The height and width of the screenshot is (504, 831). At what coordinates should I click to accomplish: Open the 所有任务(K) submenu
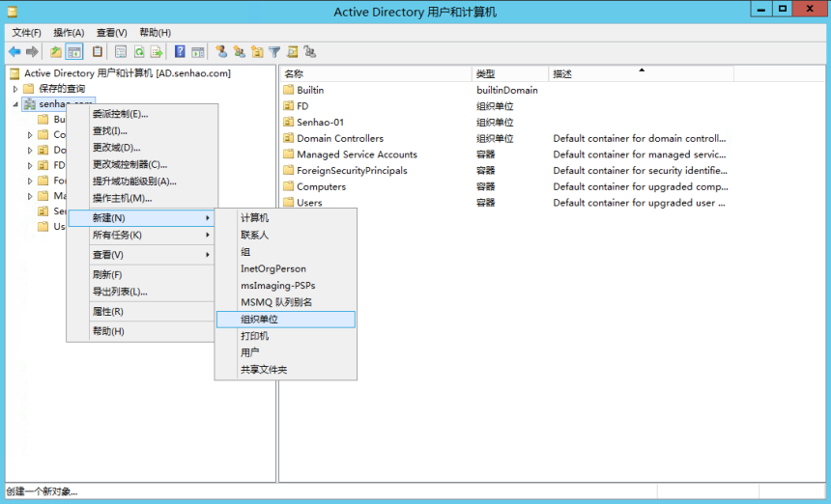pos(116,235)
